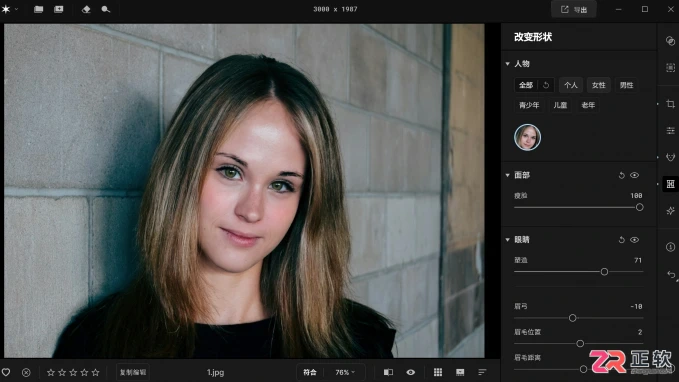
Task: Open the mask selection icon in sidebar
Action: [x=670, y=68]
